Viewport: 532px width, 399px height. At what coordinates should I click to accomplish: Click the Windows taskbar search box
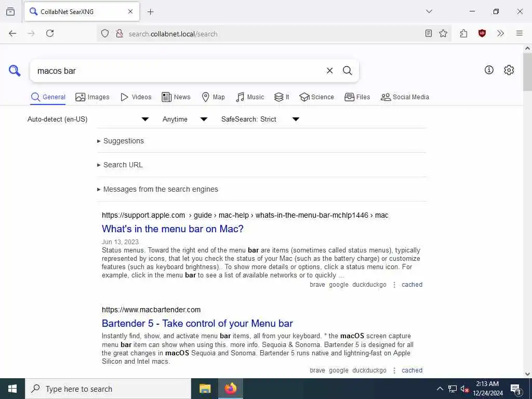[x=108, y=389]
